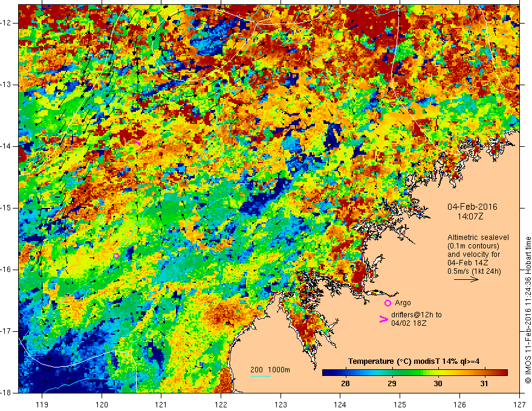Click the cyan 200m isobath legend line
The image size is (532, 411).
[x=260, y=376]
